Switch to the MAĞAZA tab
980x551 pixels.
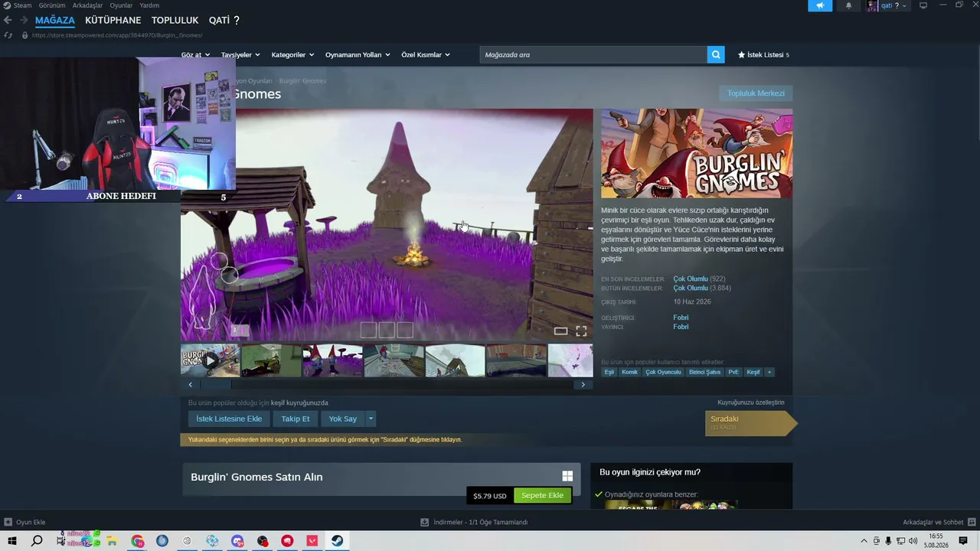pyautogui.click(x=54, y=21)
